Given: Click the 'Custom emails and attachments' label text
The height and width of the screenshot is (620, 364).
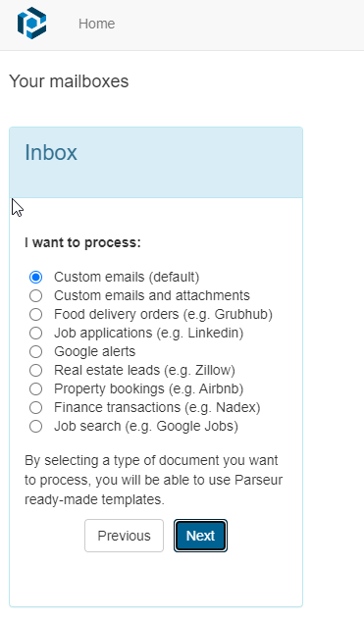Looking at the screenshot, I should [x=152, y=295].
